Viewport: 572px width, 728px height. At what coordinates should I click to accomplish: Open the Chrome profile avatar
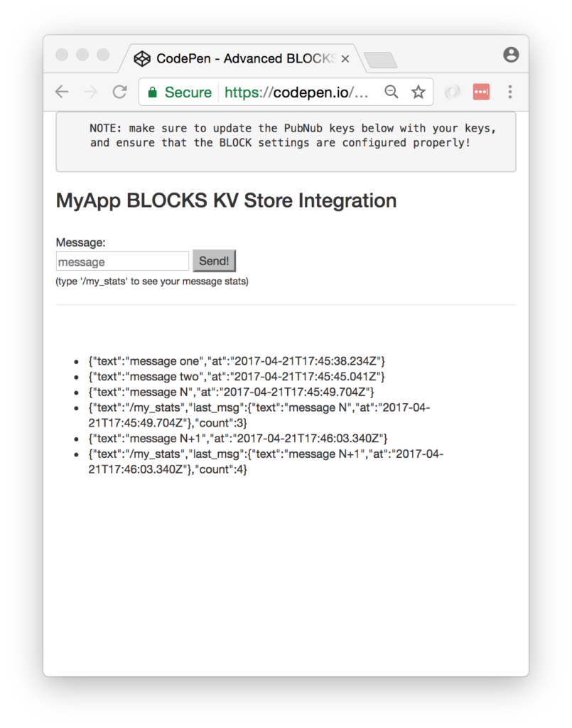coord(511,55)
